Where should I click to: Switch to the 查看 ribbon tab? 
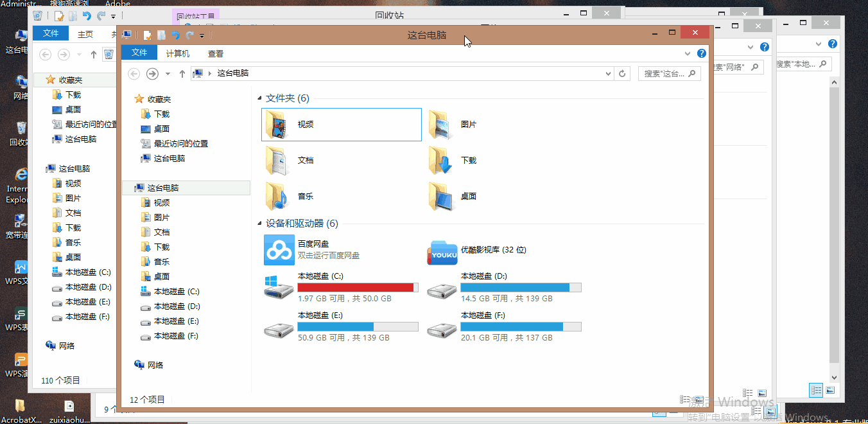[x=215, y=53]
